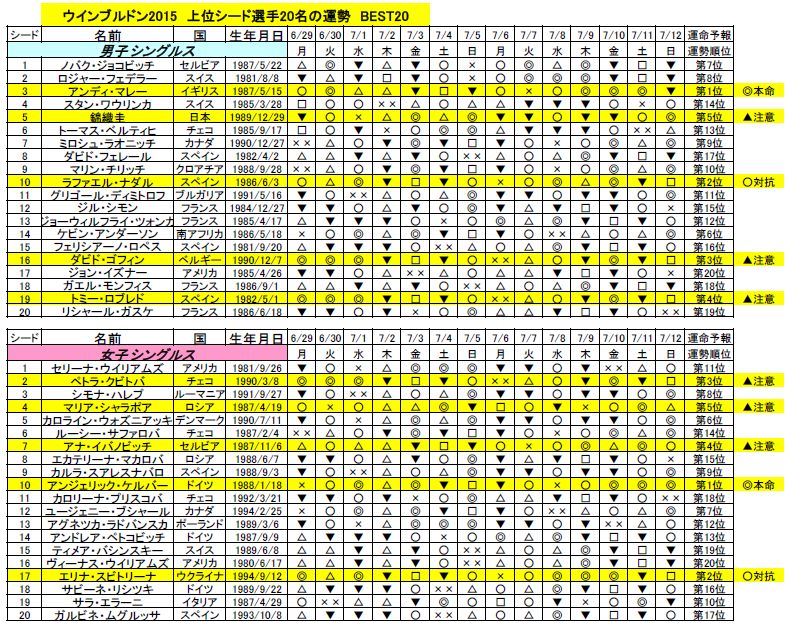Select the ジョン・イズナー name cell

point(108,273)
